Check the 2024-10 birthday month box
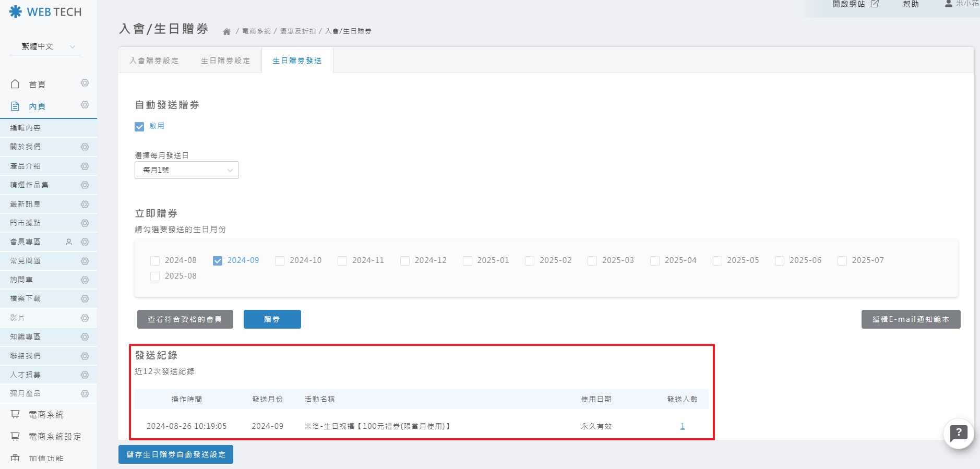 [x=280, y=261]
